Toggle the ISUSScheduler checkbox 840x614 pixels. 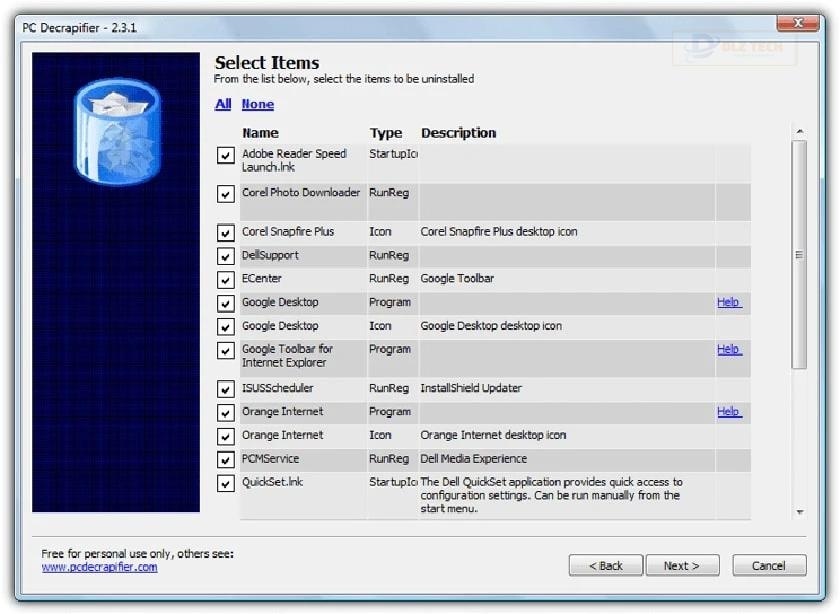coord(226,389)
